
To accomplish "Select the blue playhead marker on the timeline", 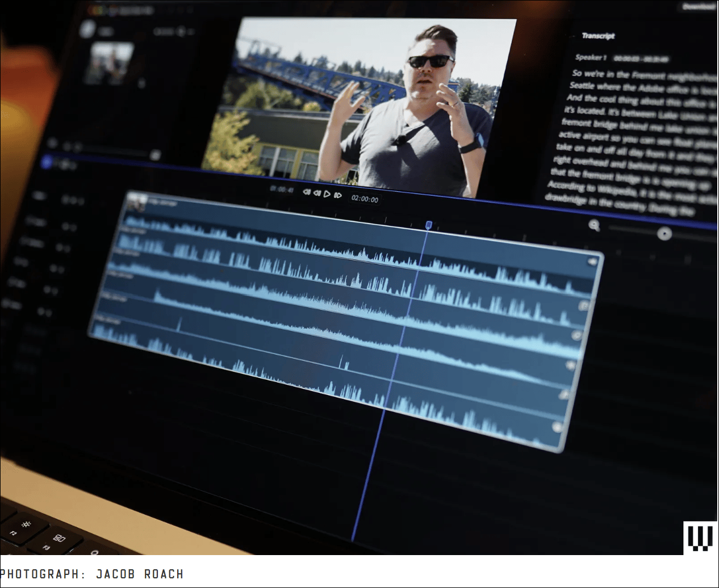I will [429, 225].
